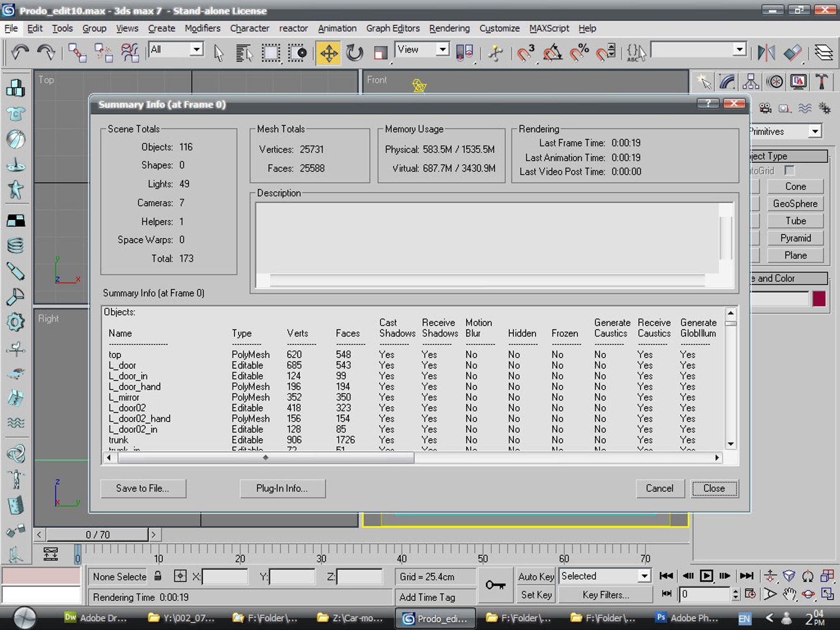Image resolution: width=840 pixels, height=630 pixels.
Task: Toggle the AutoGrid checkbox
Action: tap(789, 170)
